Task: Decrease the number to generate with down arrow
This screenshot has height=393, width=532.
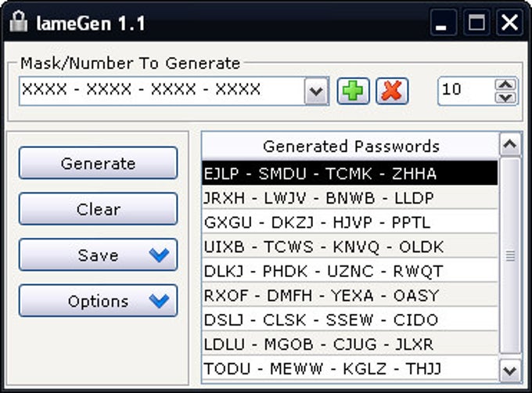Action: 505,98
